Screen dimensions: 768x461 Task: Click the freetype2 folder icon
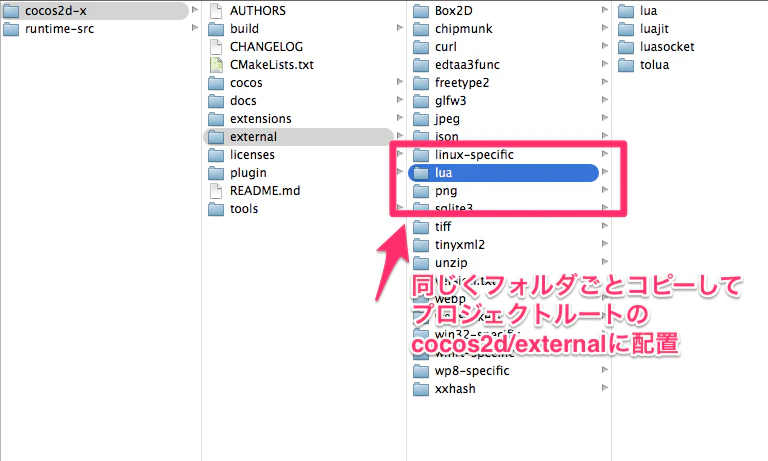click(421, 83)
